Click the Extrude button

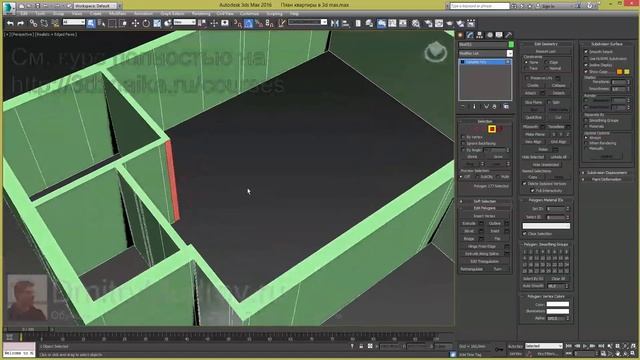tap(469, 224)
